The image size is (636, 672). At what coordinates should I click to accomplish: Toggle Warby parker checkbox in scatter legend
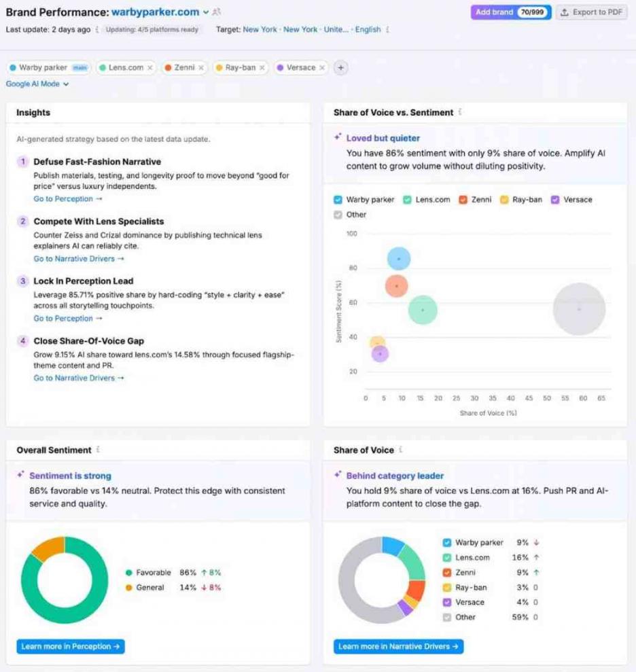click(338, 200)
